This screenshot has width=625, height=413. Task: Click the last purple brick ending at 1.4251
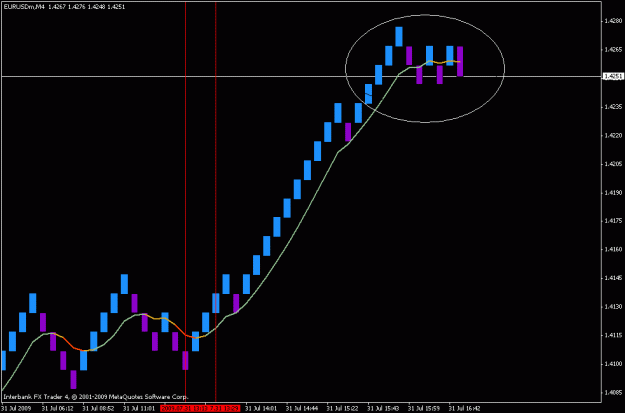[460, 61]
